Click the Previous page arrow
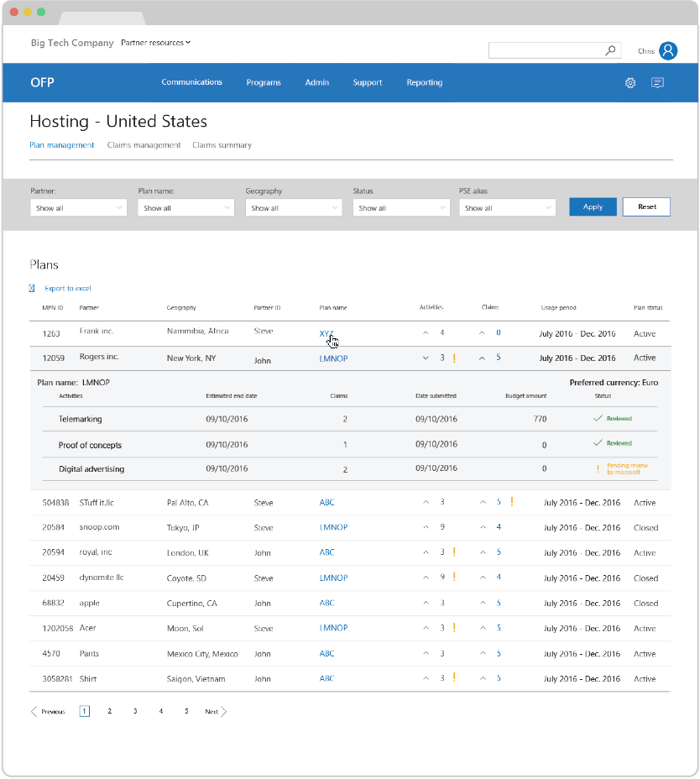700x779 pixels. tap(34, 712)
